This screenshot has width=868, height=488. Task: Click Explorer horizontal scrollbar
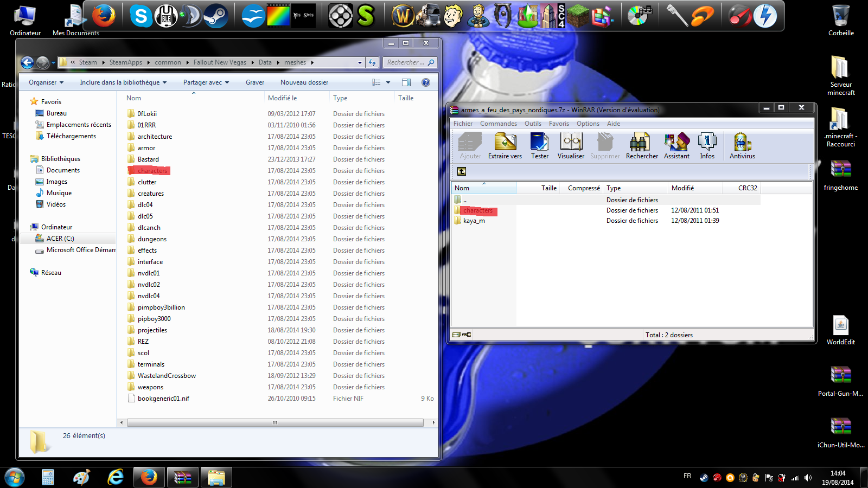click(x=275, y=422)
